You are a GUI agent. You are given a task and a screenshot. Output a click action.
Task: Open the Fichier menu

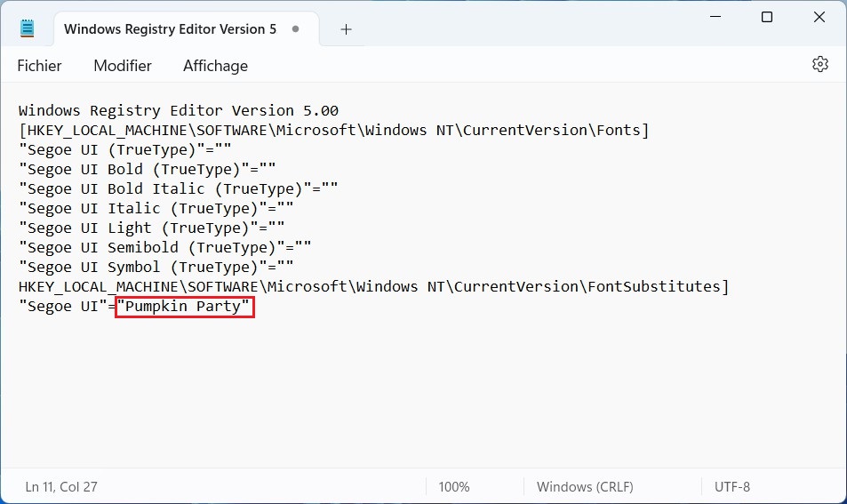39,66
